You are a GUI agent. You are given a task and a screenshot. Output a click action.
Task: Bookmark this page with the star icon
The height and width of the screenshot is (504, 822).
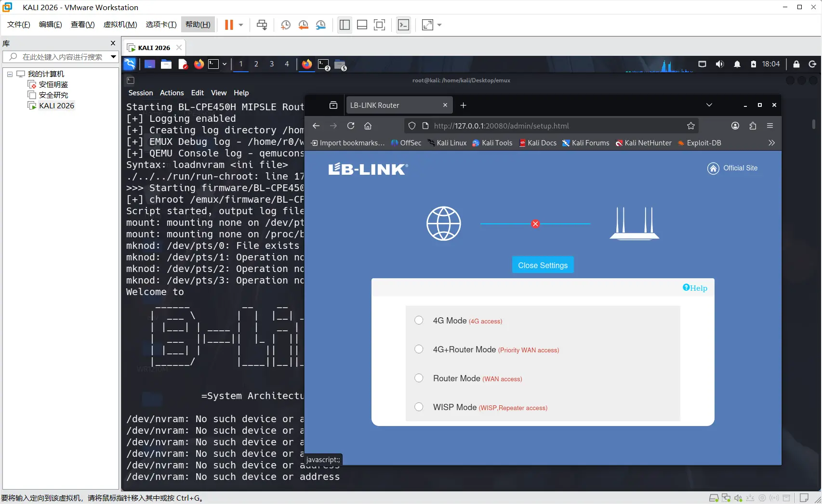click(x=691, y=126)
